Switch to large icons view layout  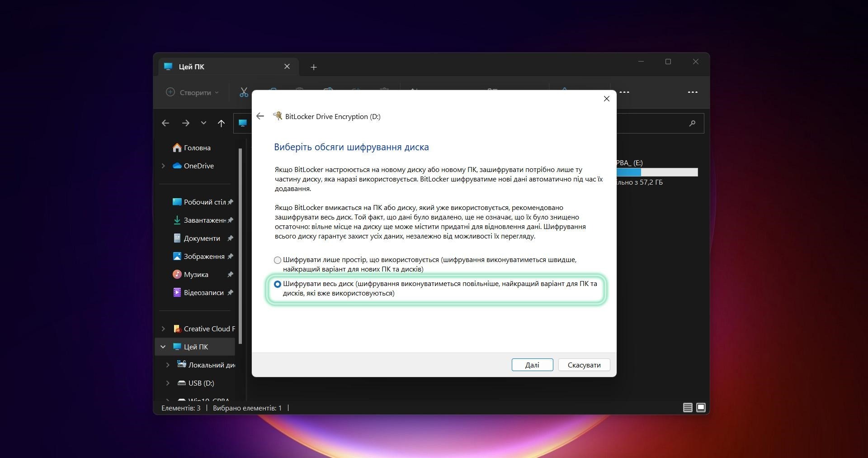[x=701, y=408]
